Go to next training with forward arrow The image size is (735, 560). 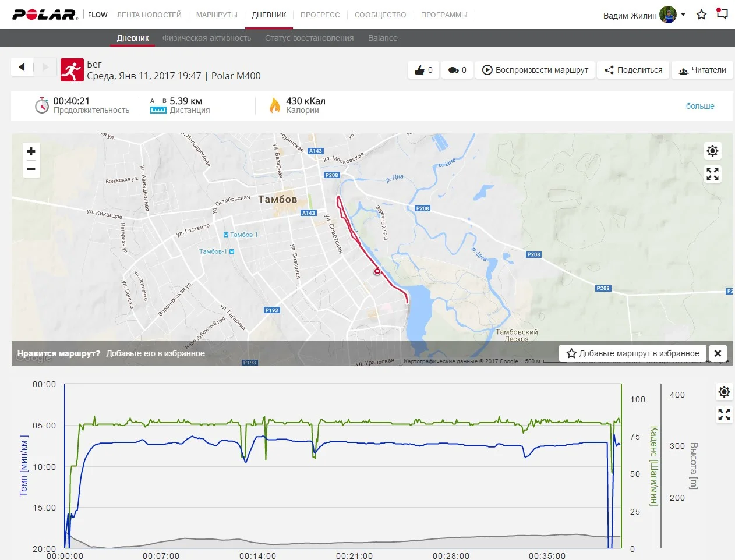45,67
